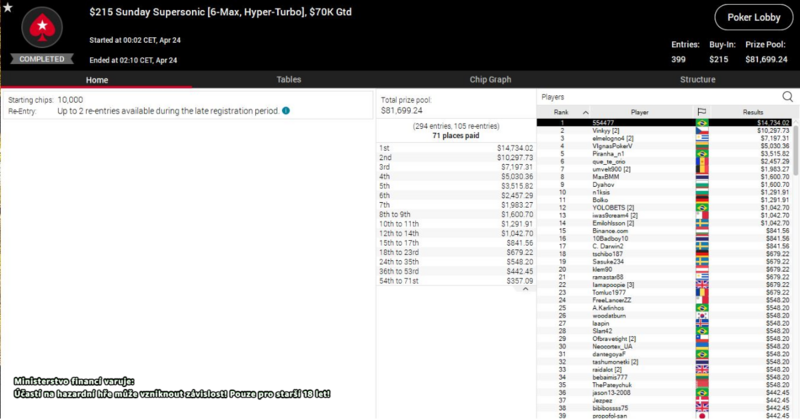The width and height of the screenshot is (800, 419).
Task: Select the Home tab
Action: 96,80
